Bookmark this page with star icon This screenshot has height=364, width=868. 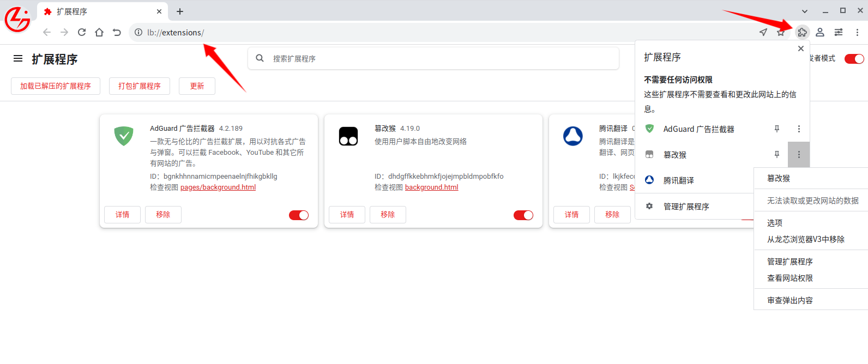[781, 32]
